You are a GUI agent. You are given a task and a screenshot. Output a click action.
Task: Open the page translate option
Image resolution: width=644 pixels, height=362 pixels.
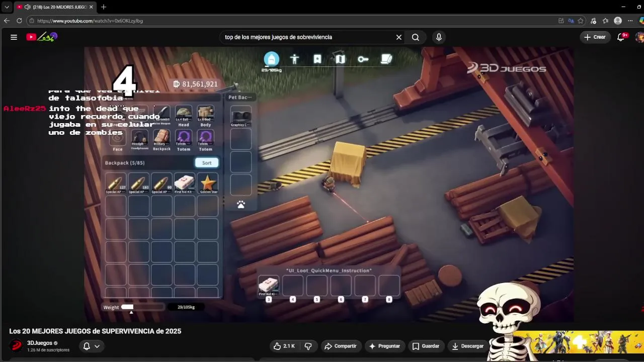[x=571, y=21]
